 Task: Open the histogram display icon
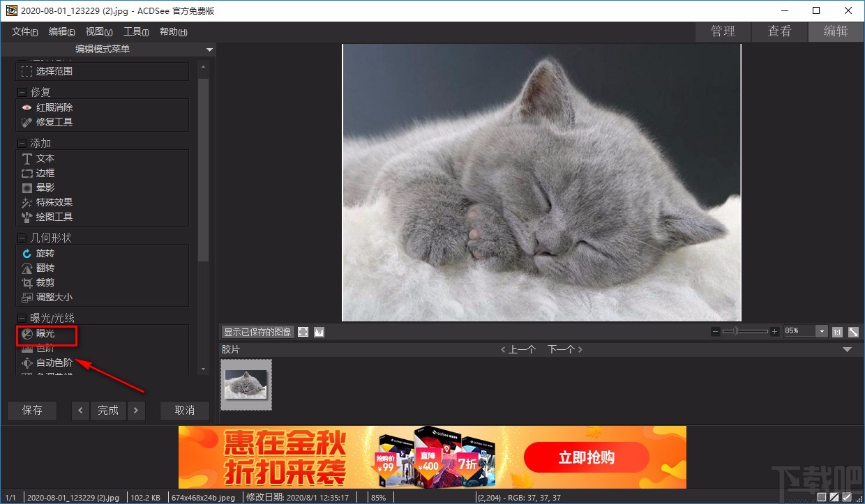(x=319, y=332)
